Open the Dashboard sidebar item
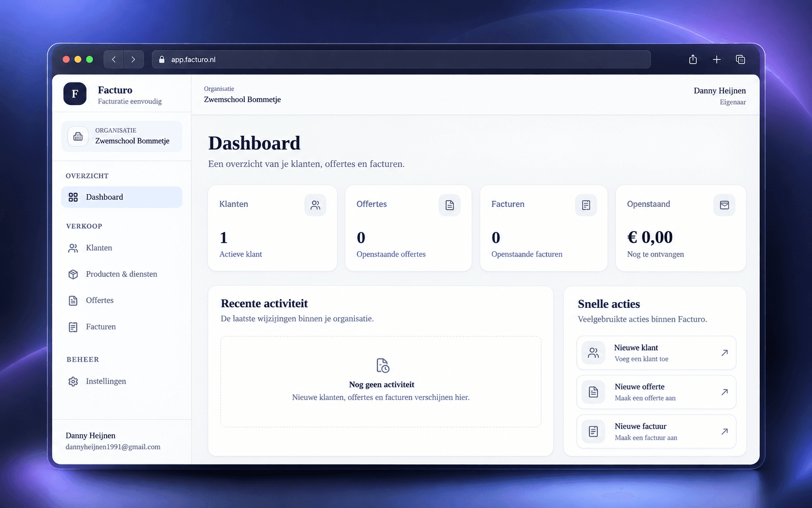 coord(122,197)
